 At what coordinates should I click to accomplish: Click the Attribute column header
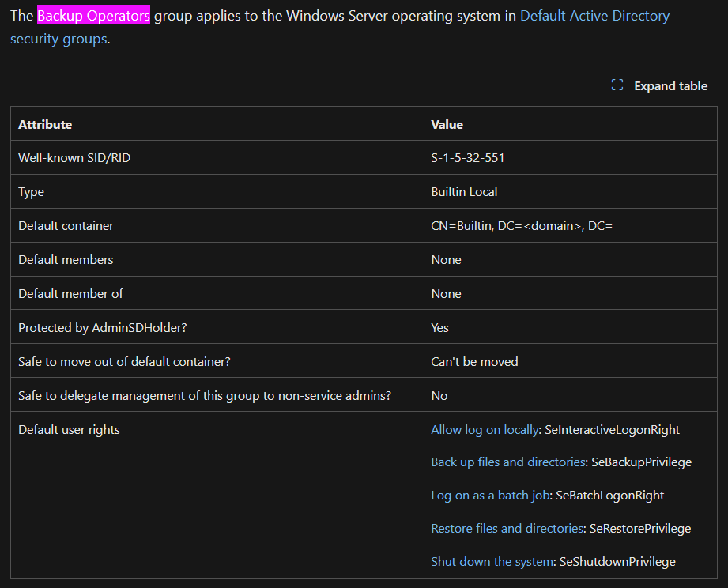[x=45, y=124]
